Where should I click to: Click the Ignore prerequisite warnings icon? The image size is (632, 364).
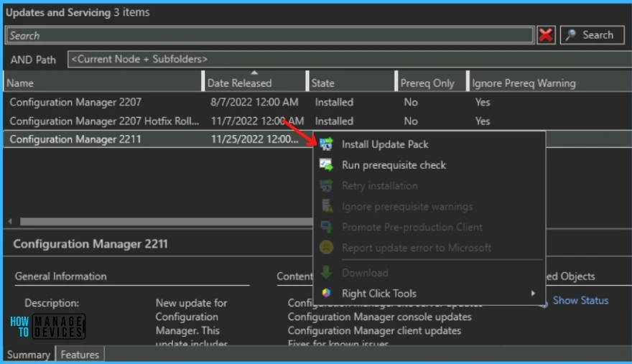pyautogui.click(x=327, y=206)
